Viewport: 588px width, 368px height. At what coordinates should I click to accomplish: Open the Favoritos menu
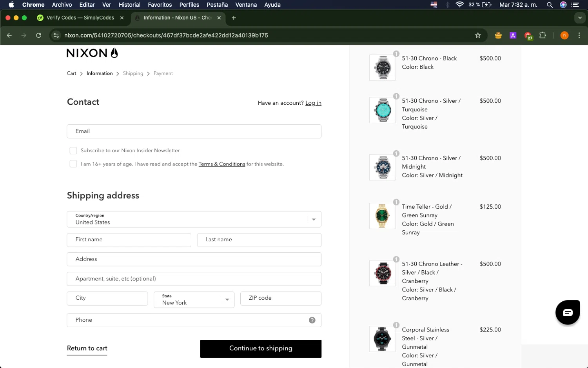coord(160,5)
